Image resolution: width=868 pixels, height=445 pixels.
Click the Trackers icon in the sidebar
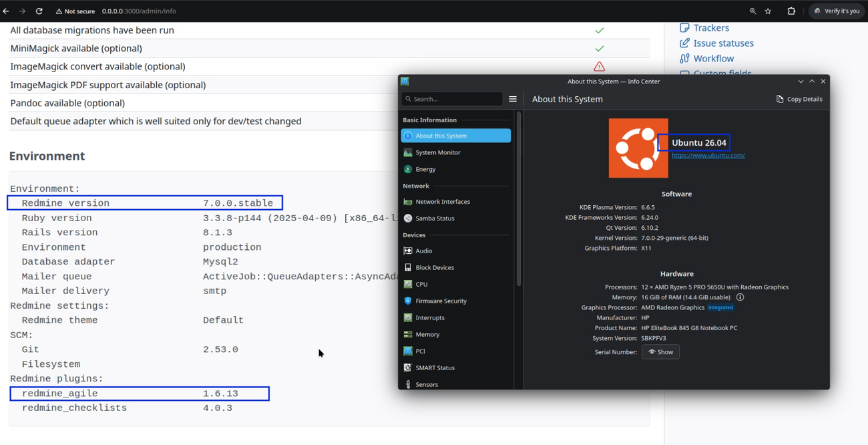684,28
